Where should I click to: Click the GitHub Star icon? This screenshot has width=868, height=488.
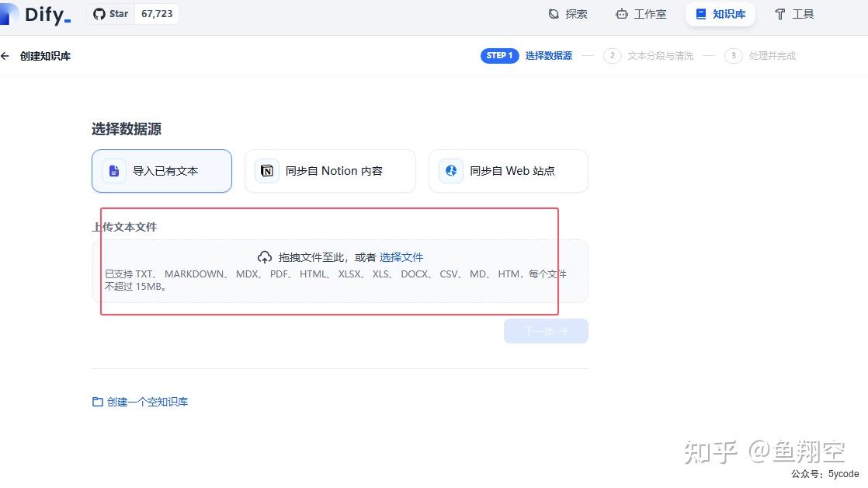tap(97, 13)
